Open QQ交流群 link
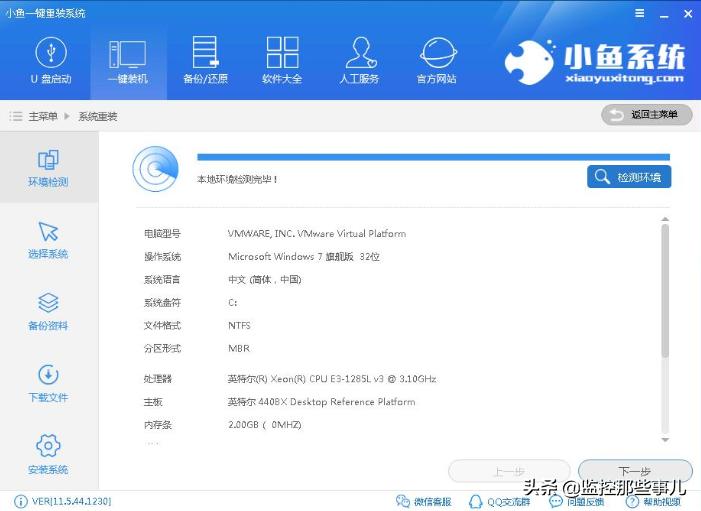This screenshot has height=511, width=701. click(x=499, y=502)
